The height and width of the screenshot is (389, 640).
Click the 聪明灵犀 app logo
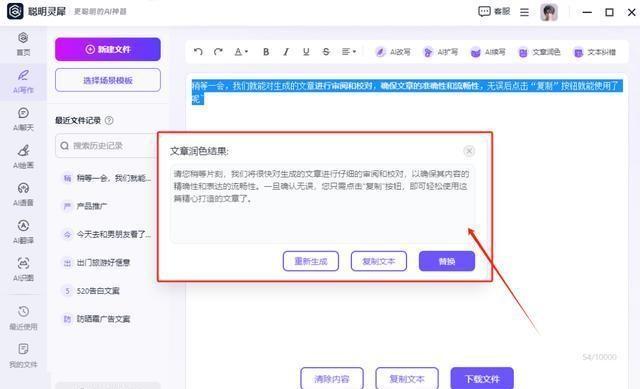tap(15, 11)
